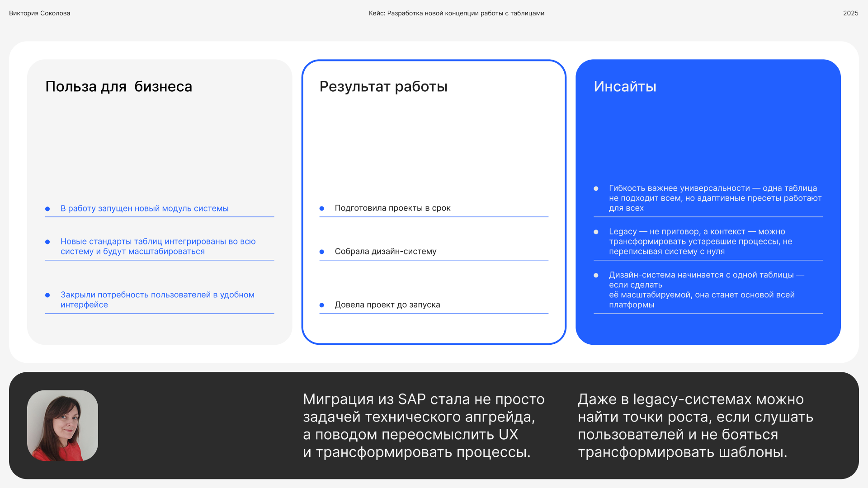Click author name 'Виктория Соколова'
Viewport: 868px width, 488px height.
tap(39, 13)
